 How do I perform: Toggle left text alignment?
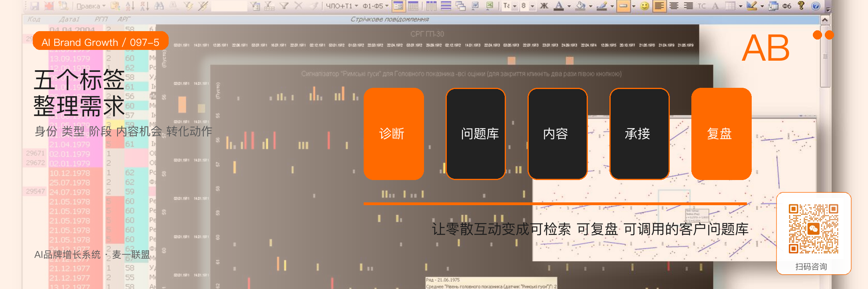tap(659, 6)
